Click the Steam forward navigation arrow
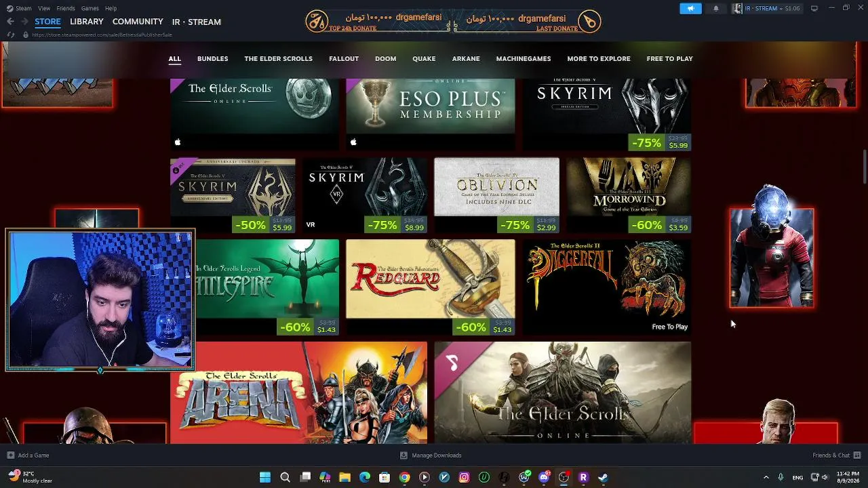Image resolution: width=868 pixels, height=488 pixels. click(24, 22)
